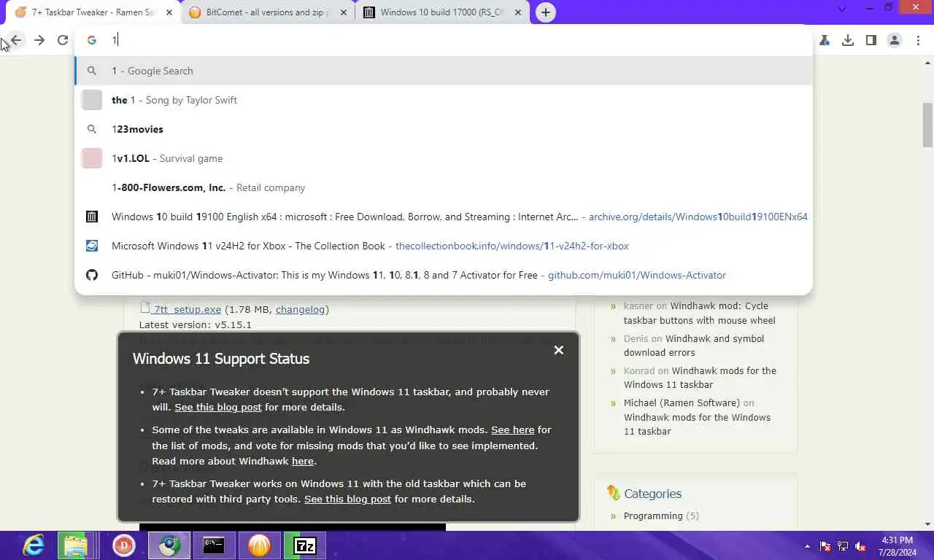The image size is (934, 560).
Task: Go forward with the forward arrow button
Action: tap(39, 40)
